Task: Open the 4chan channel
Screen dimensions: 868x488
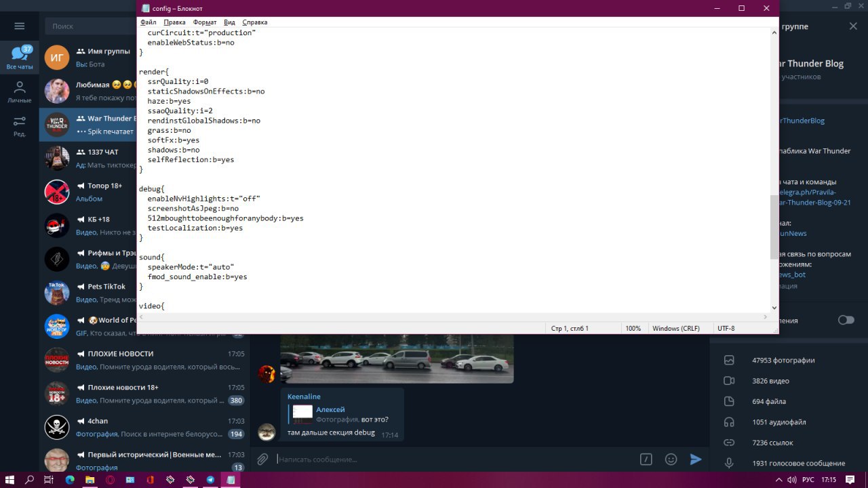Action: click(x=144, y=427)
